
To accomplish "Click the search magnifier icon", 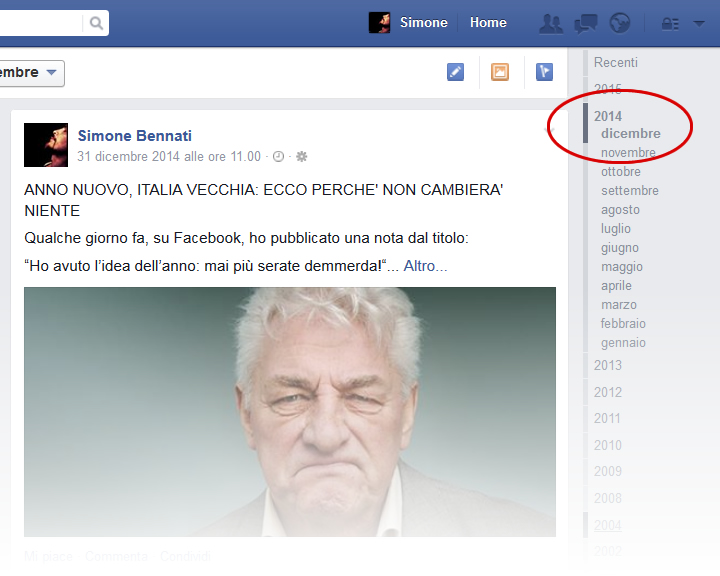I will pos(96,23).
